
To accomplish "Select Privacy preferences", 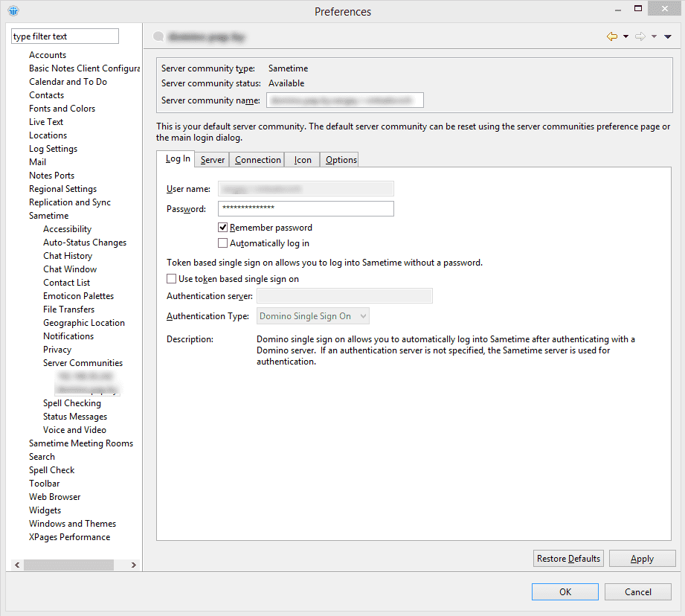I will point(57,350).
